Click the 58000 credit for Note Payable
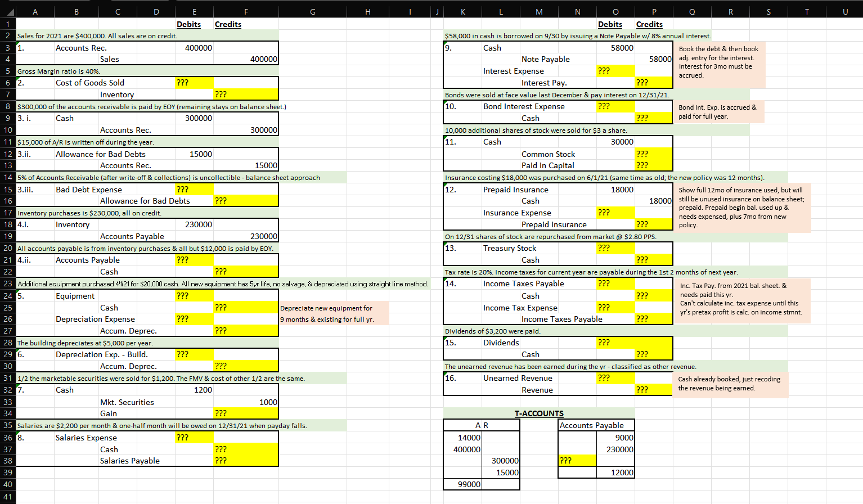This screenshot has width=863, height=504. (654, 59)
